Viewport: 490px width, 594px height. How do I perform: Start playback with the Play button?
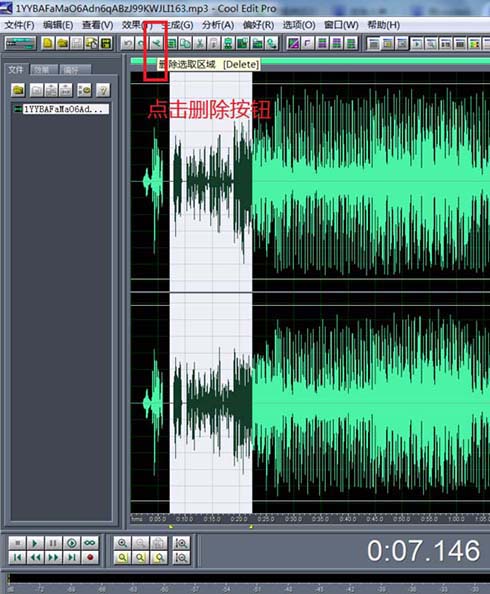35,543
